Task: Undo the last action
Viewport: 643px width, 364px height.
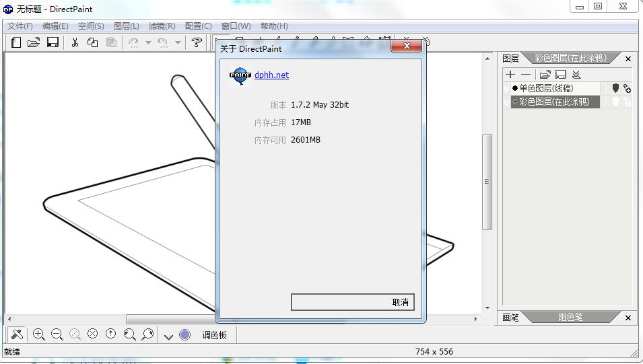Action: pyautogui.click(x=133, y=42)
